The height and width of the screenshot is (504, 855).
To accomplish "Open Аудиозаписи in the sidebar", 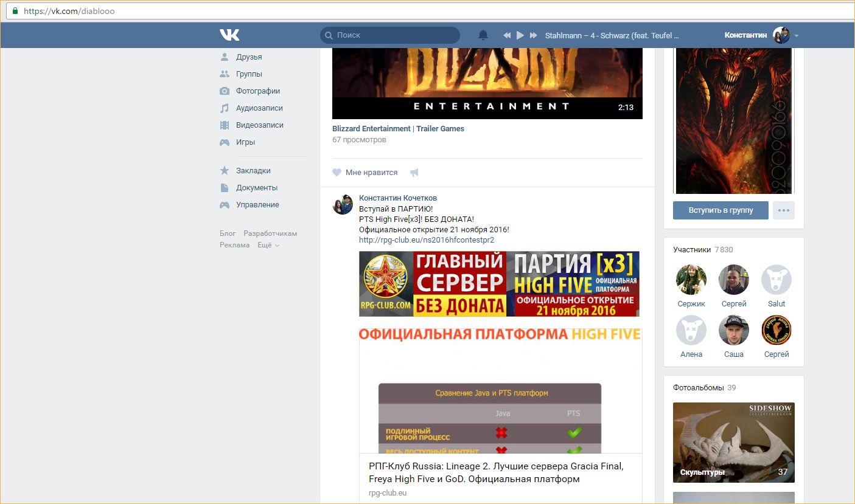I will click(x=259, y=108).
